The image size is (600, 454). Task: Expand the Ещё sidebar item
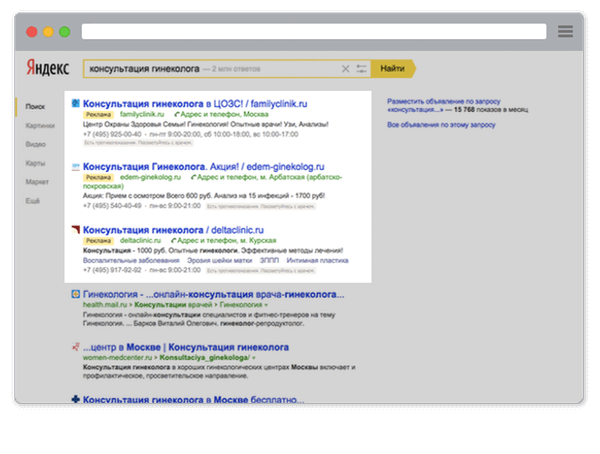(x=33, y=201)
